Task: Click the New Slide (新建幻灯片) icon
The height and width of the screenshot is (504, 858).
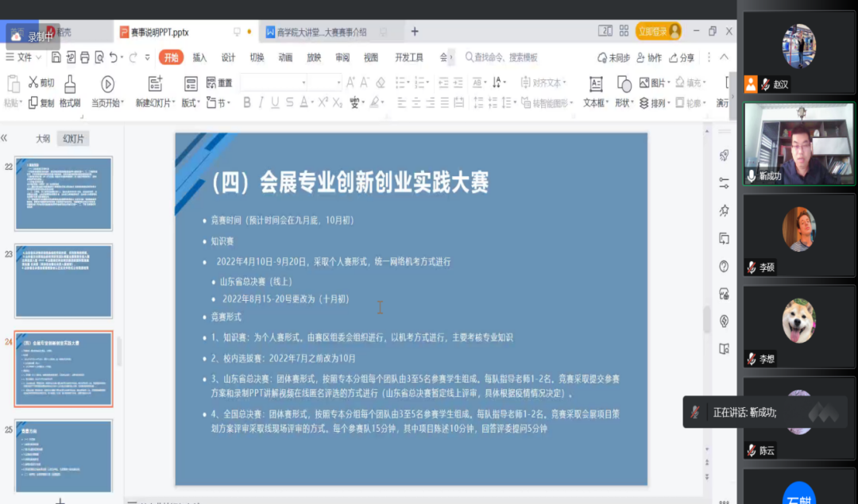Action: point(154,84)
